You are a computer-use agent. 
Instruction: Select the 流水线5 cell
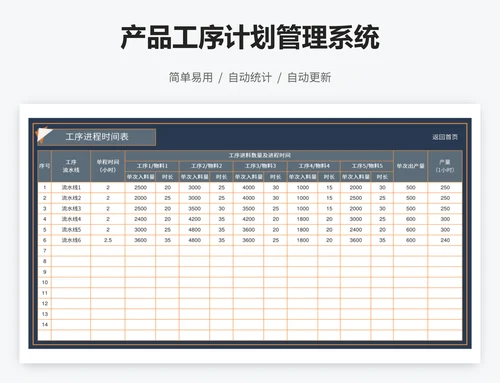tap(71, 230)
